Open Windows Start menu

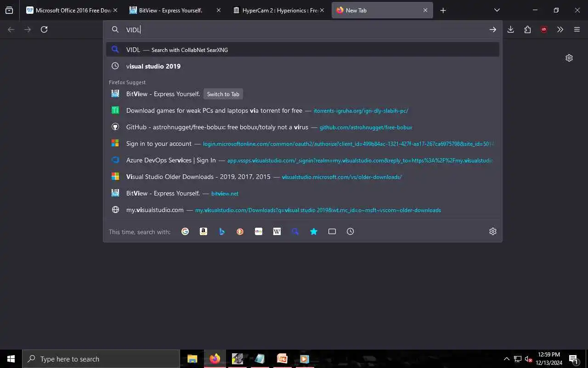pyautogui.click(x=11, y=359)
